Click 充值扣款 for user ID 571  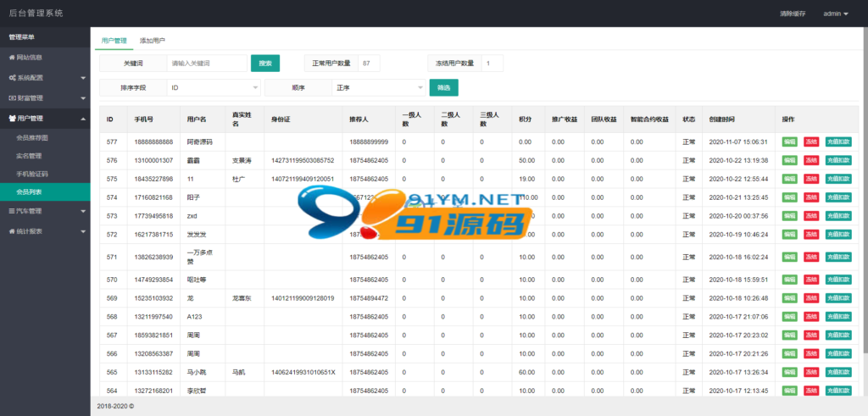tap(838, 258)
